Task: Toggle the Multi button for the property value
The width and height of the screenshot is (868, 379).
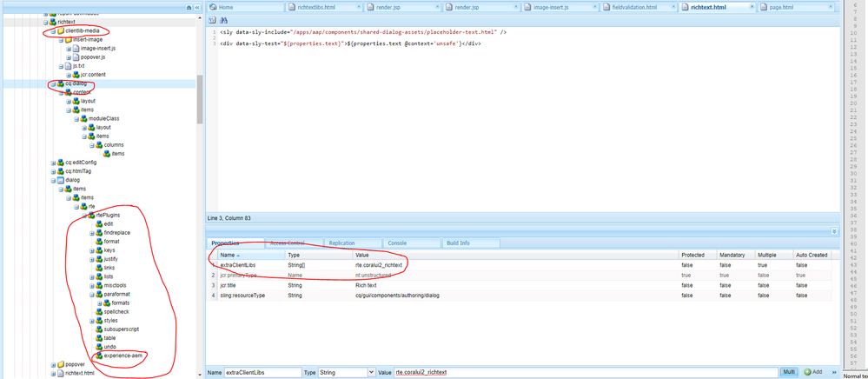Action: point(788,372)
